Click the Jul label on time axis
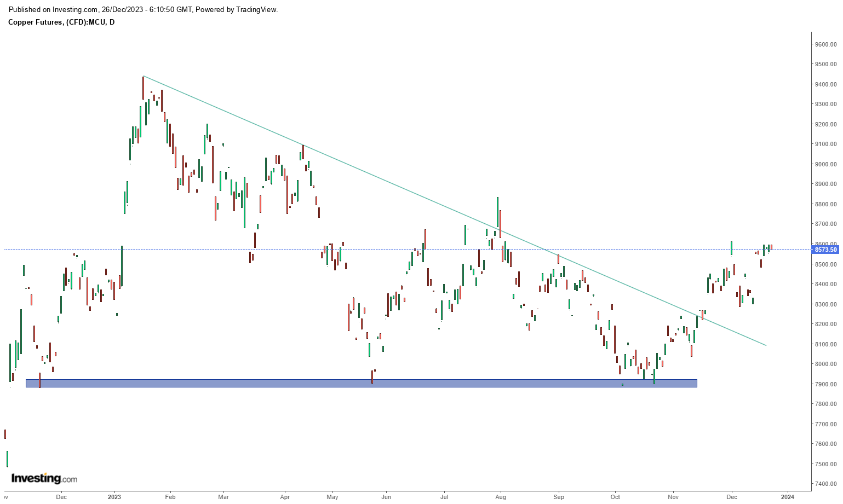Viewport: 843px width, 504px height. coord(444,497)
